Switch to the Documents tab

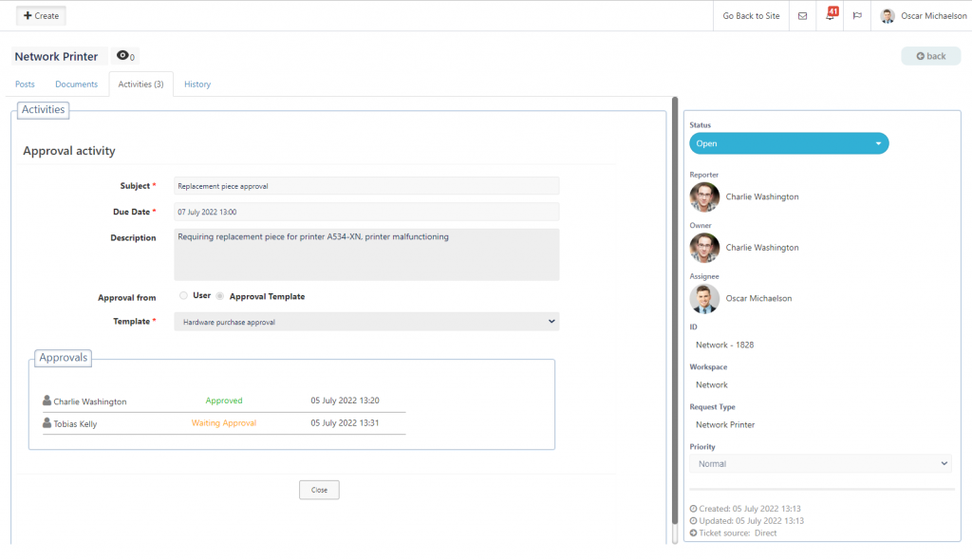tap(76, 84)
